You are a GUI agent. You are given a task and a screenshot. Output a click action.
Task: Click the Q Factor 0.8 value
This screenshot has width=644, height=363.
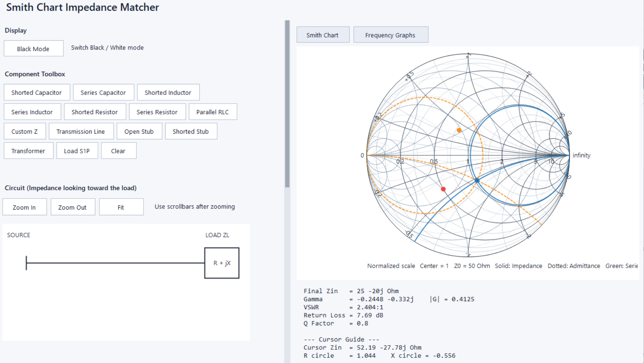362,324
